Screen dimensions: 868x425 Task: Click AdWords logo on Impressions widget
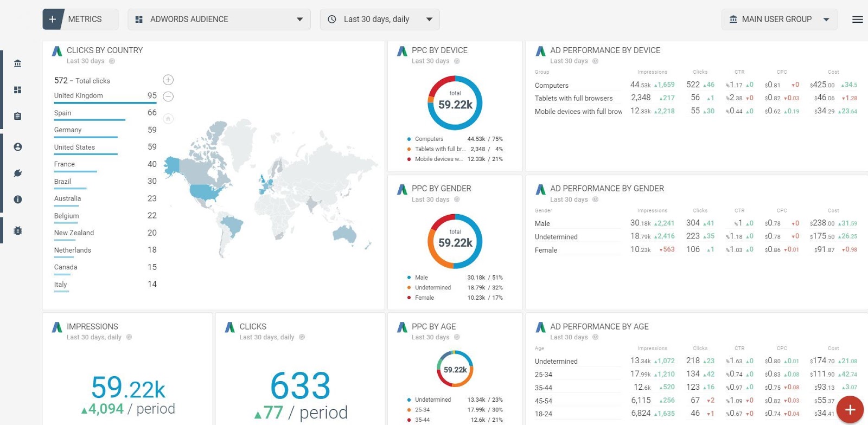point(57,327)
